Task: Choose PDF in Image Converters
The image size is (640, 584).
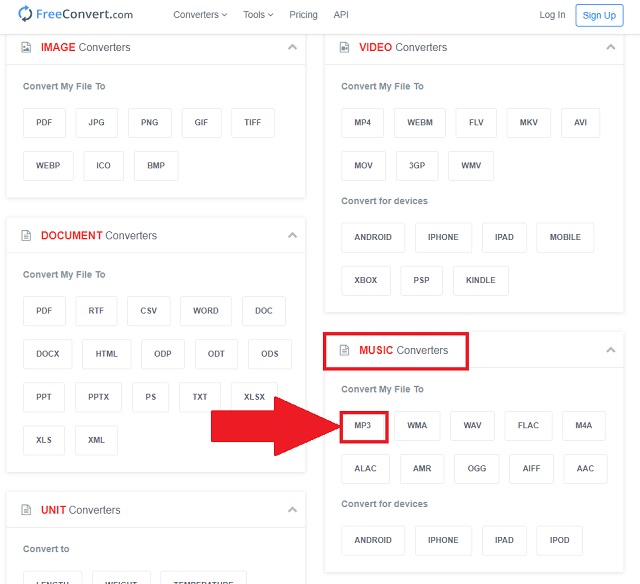Action: (44, 122)
